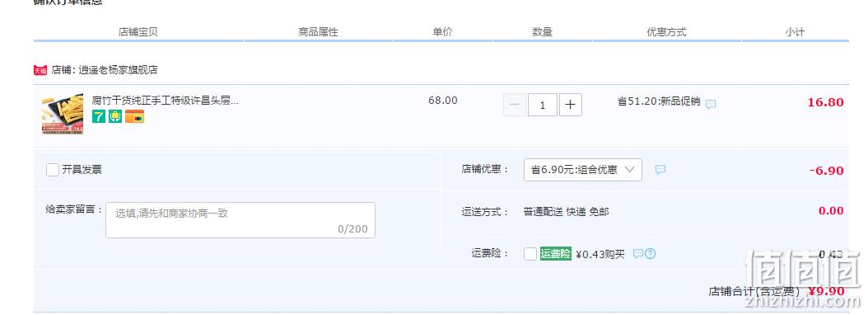The image size is (868, 315).
Task: Open the question mark help icon for 运费险
Action: pos(651,253)
